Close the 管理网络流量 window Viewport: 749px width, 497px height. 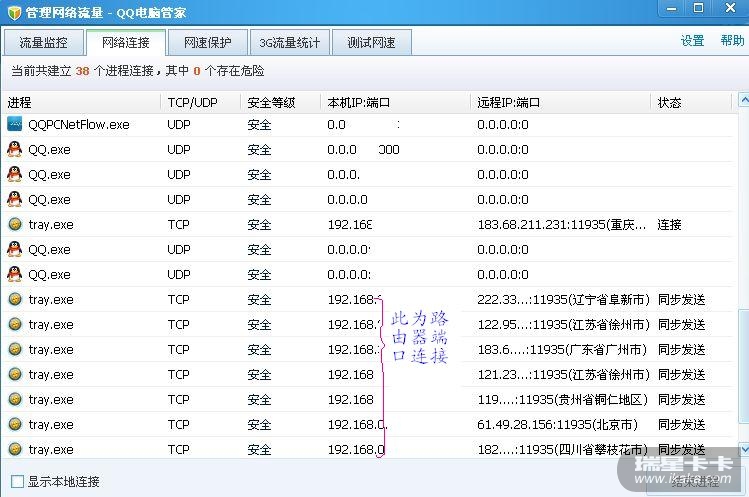(x=730, y=8)
